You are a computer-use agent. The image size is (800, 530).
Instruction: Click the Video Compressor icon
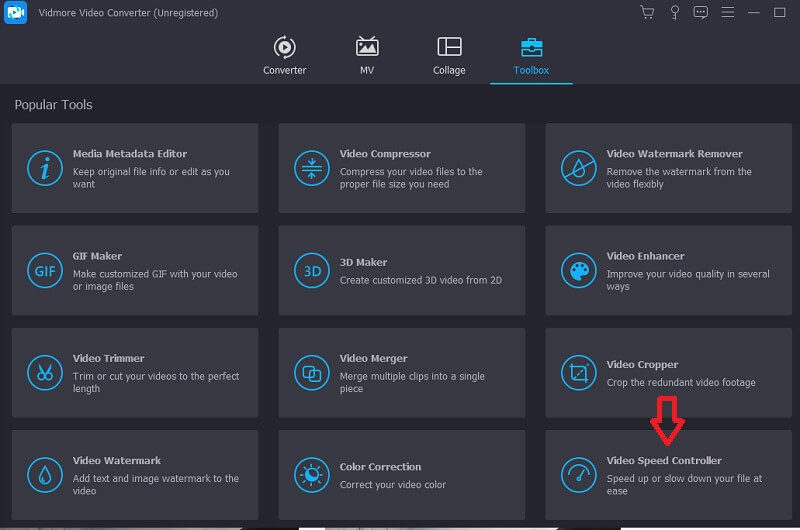(311, 168)
